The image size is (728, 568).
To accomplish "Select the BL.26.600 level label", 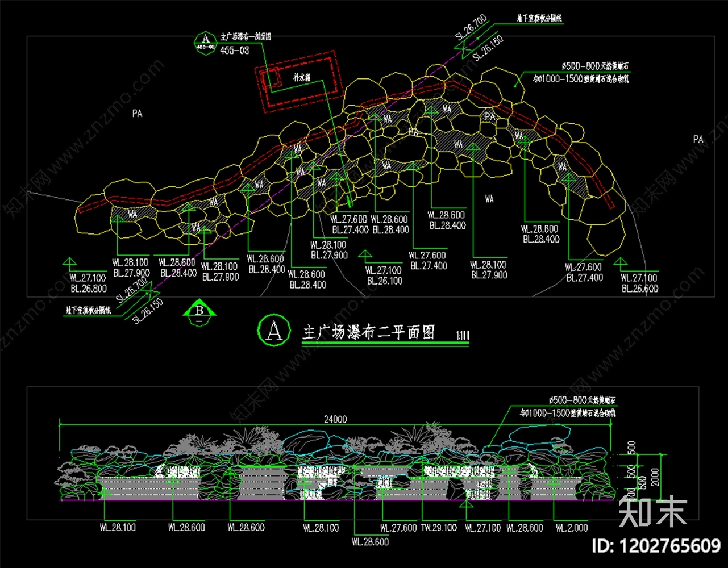I will coord(640,289).
